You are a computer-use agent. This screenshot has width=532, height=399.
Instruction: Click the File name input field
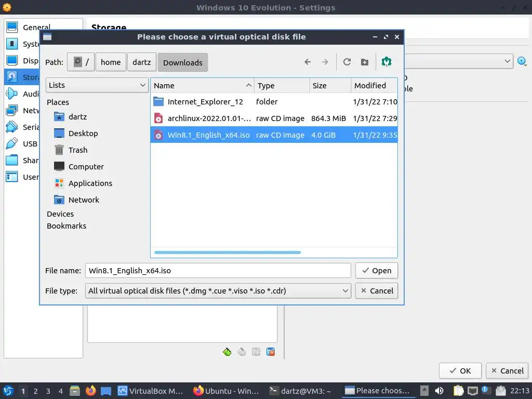click(x=218, y=270)
